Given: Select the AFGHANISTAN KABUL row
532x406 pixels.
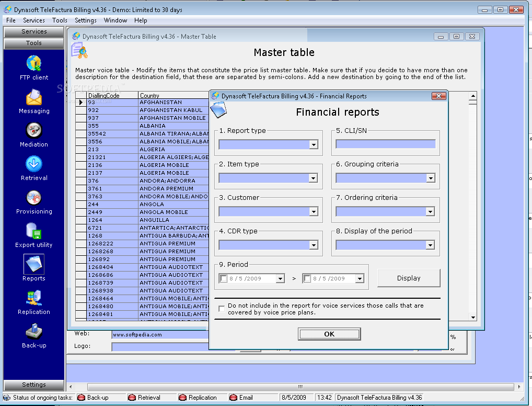Looking at the screenshot, I should [174, 110].
